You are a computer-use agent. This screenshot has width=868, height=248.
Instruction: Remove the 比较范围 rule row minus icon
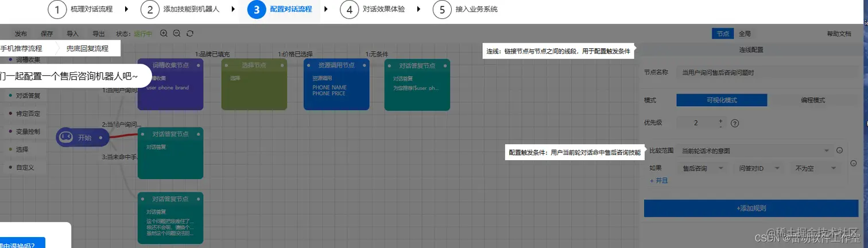(839, 150)
